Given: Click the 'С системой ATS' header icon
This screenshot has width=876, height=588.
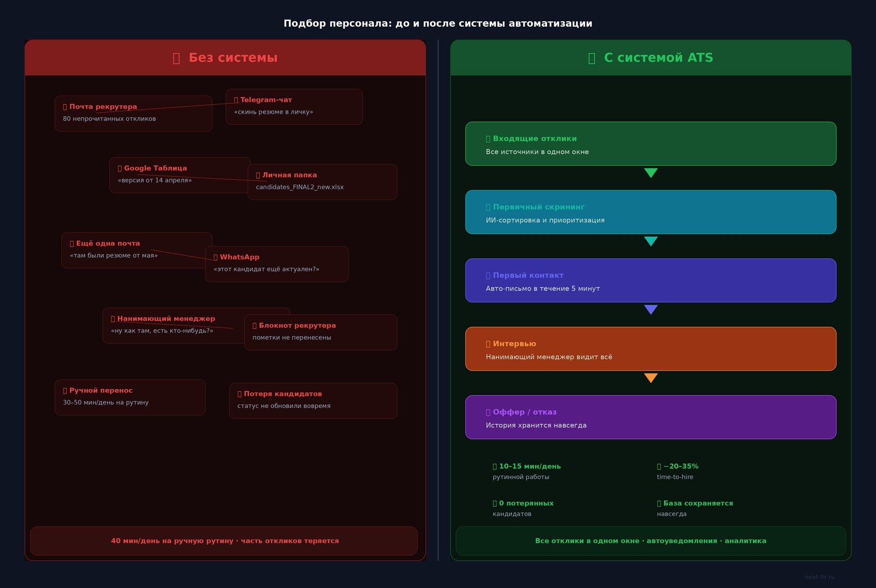Looking at the screenshot, I should (592, 58).
